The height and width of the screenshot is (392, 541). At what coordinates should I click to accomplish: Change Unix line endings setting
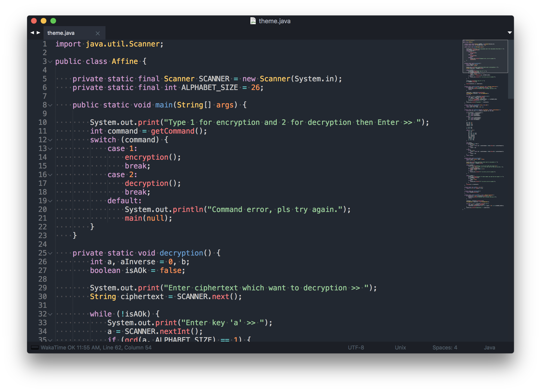[x=400, y=347]
